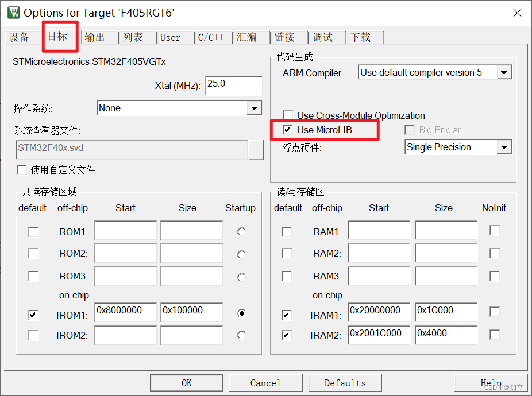Click the RAM2 Size field
532x396 pixels.
pyautogui.click(x=446, y=253)
